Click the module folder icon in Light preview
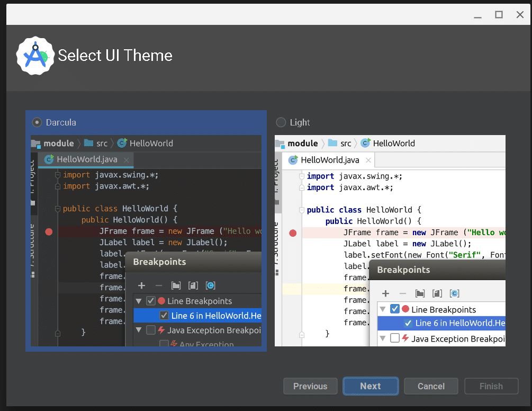Image resolution: width=532 pixels, height=411 pixels. pos(280,144)
